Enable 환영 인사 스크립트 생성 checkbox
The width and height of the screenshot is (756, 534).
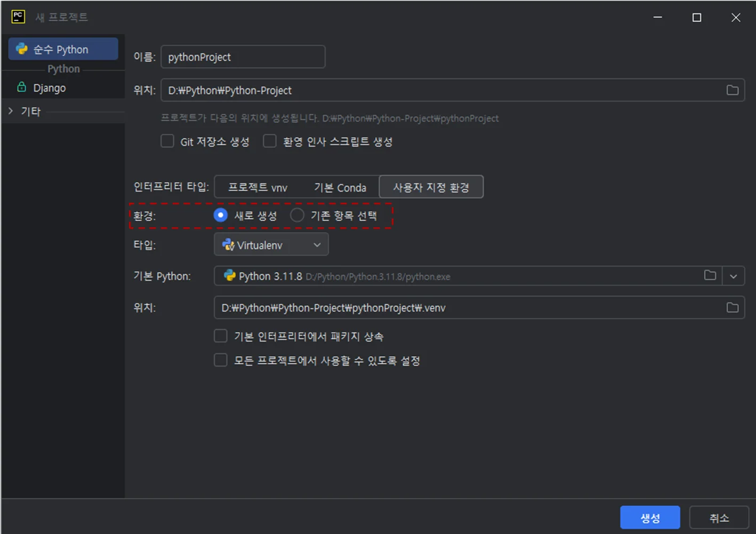pos(270,141)
